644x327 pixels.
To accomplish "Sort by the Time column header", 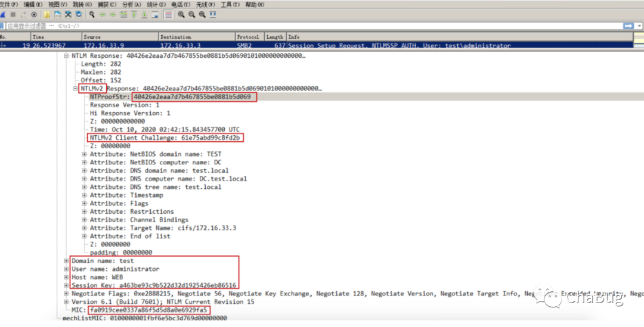I will coord(56,37).
